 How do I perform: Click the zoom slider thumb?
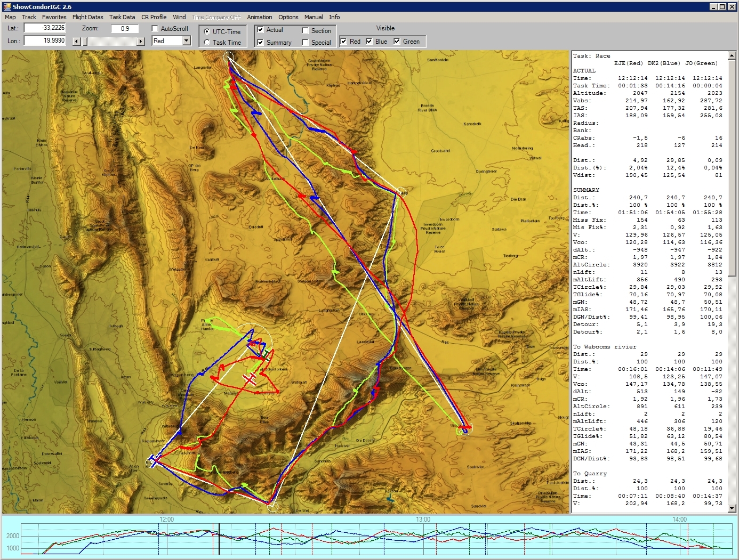(x=85, y=42)
